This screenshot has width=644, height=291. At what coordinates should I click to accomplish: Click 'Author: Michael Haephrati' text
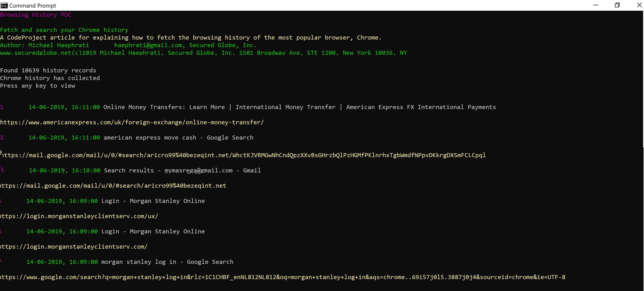(45, 45)
